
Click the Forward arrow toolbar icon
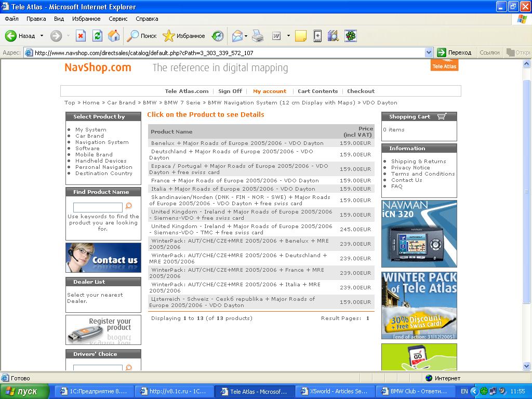click(x=56, y=36)
